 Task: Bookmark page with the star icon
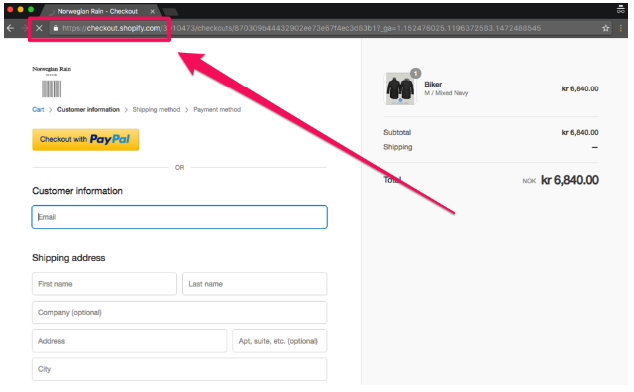pos(605,28)
